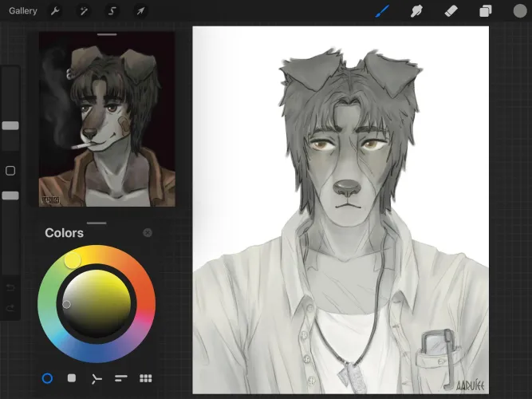
Task: Tap the Undo arrow in sidebar
Action: click(x=10, y=288)
